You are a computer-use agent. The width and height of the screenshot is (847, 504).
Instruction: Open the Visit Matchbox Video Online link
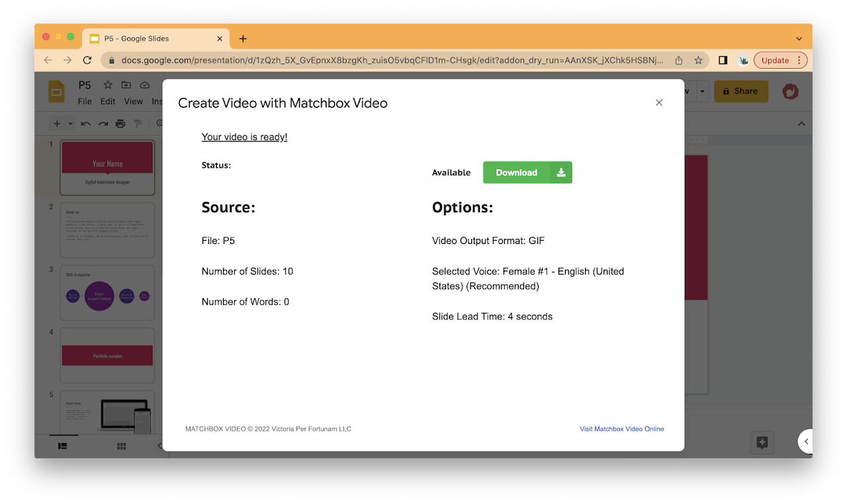click(x=622, y=429)
